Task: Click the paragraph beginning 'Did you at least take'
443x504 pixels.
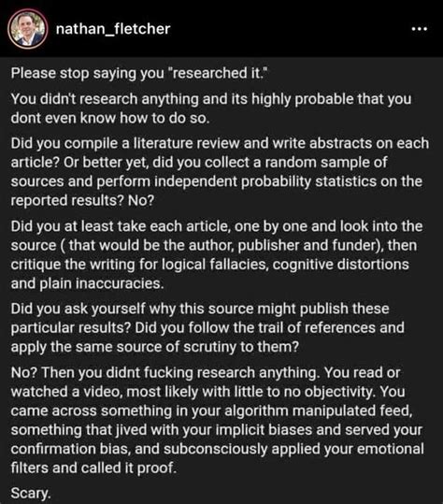Action: tap(217, 255)
